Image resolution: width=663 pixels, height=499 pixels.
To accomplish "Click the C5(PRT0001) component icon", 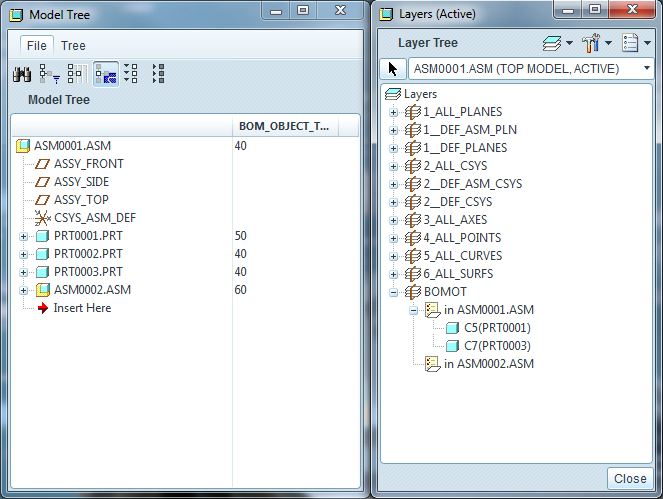I will click(x=452, y=328).
